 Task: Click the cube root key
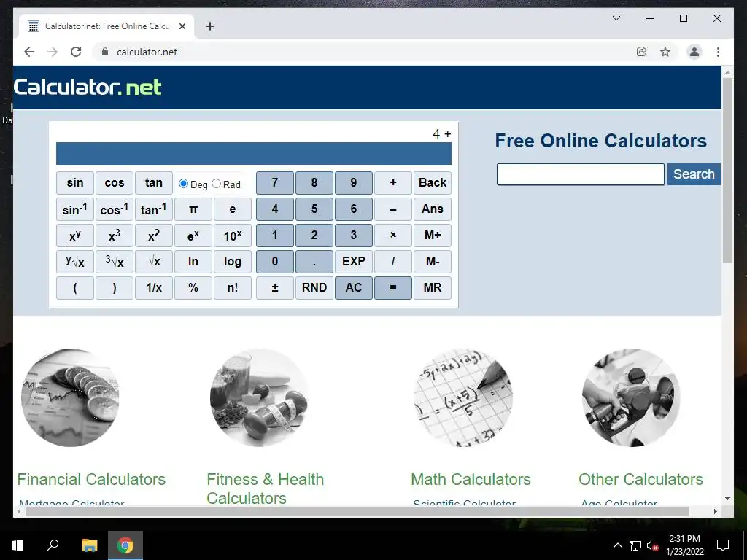(x=115, y=262)
